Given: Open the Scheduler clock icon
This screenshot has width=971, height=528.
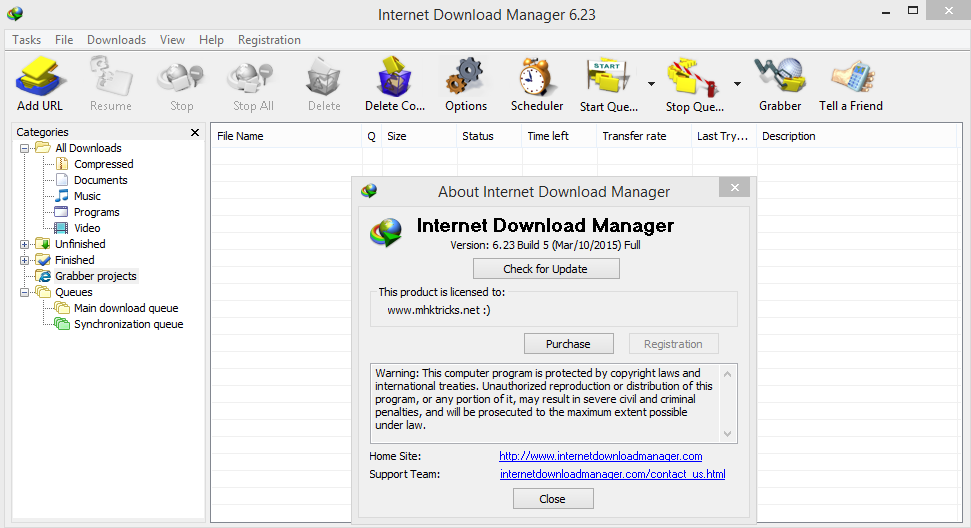Looking at the screenshot, I should (x=537, y=77).
